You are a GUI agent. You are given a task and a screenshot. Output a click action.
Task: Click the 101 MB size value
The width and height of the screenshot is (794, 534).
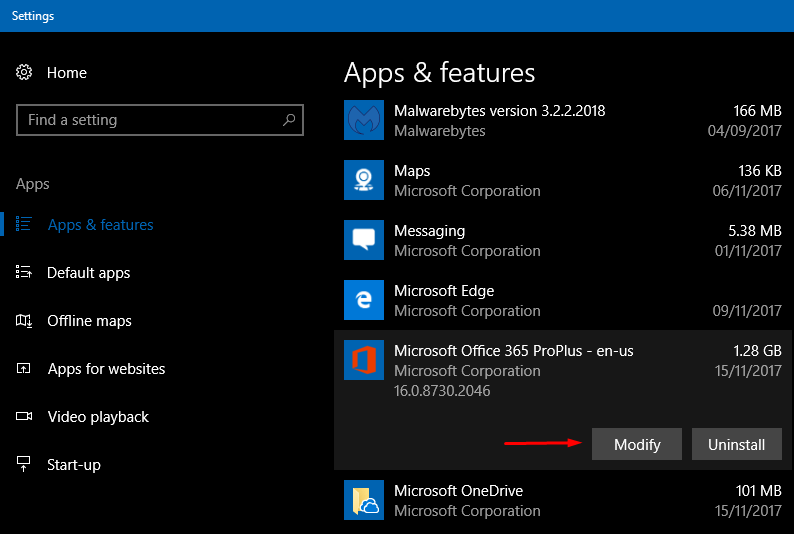click(x=759, y=491)
